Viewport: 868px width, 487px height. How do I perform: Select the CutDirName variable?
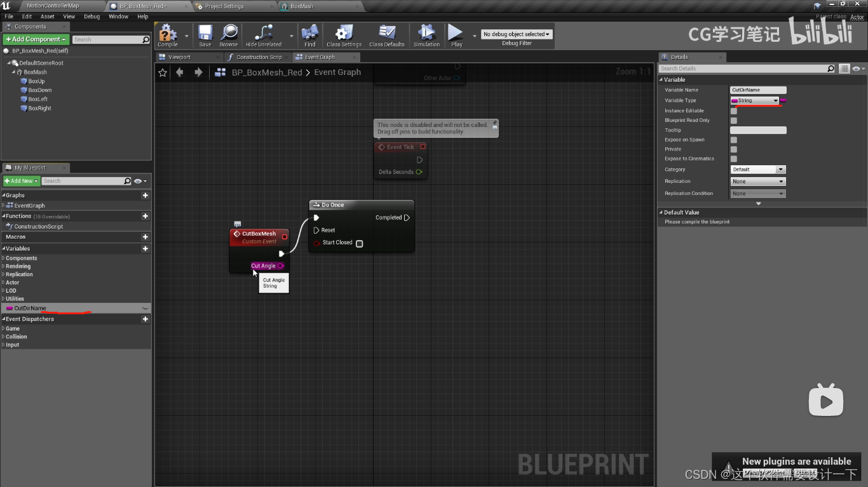(x=76, y=308)
